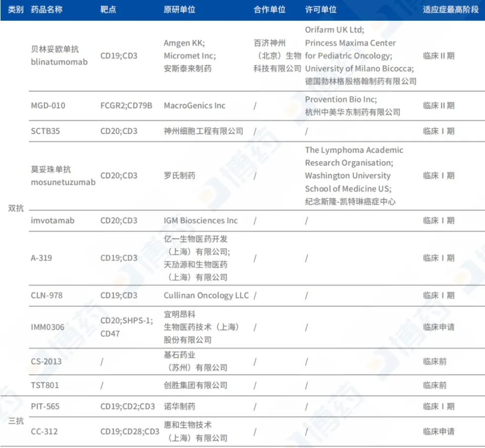
Task: Click originator 创胜集团有限公司
Action: (x=196, y=385)
